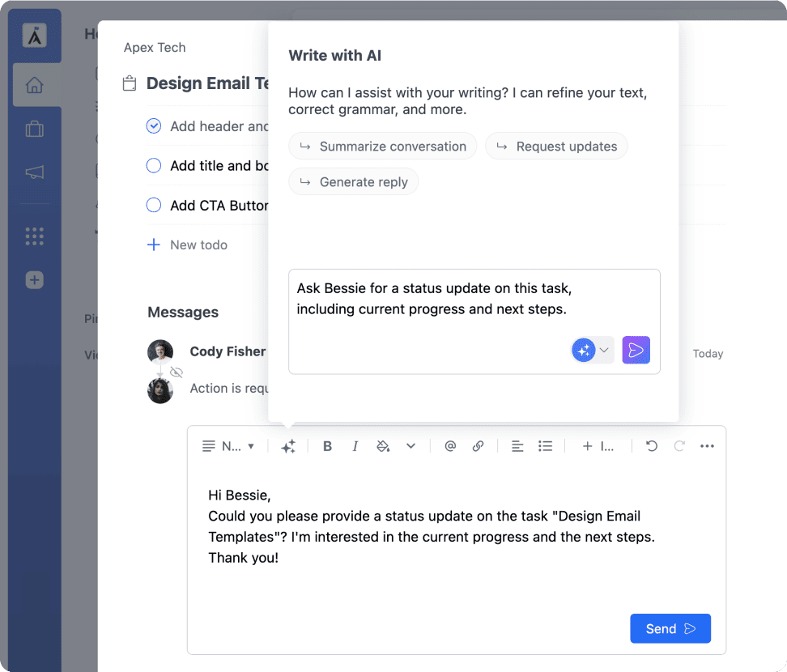Screen dimensions: 787x672
Task: Insert a link using the chain icon
Action: tap(478, 445)
